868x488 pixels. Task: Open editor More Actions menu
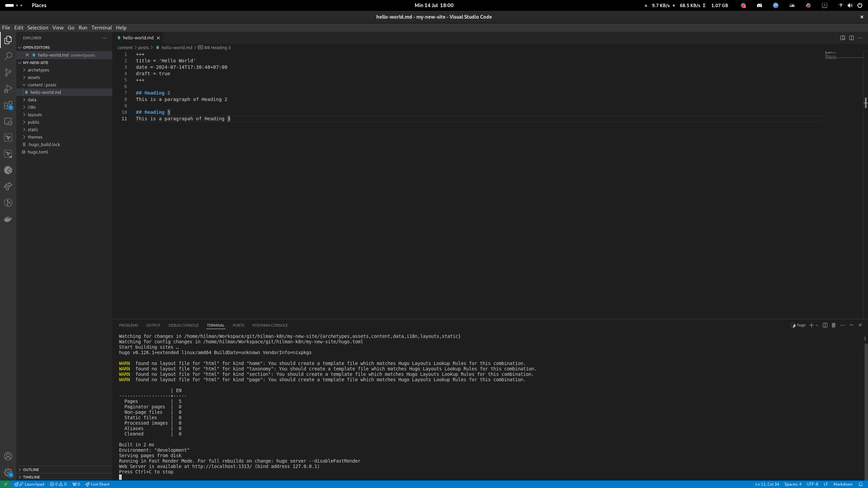(x=860, y=38)
